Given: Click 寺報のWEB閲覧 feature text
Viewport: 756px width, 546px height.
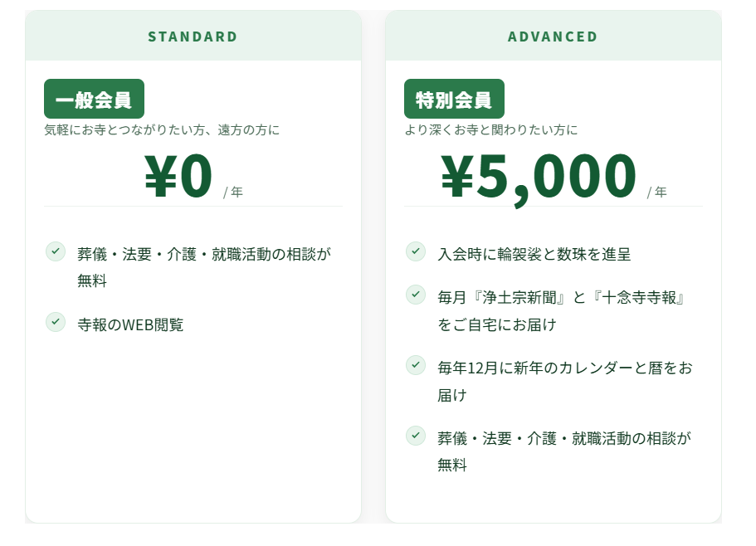Looking at the screenshot, I should [130, 324].
